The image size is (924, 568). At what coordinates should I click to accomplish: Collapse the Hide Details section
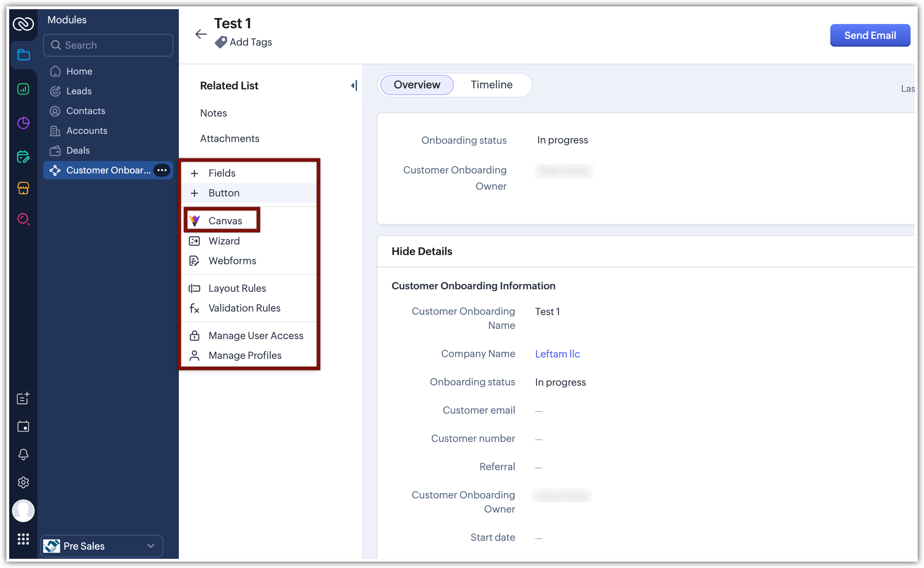point(422,251)
